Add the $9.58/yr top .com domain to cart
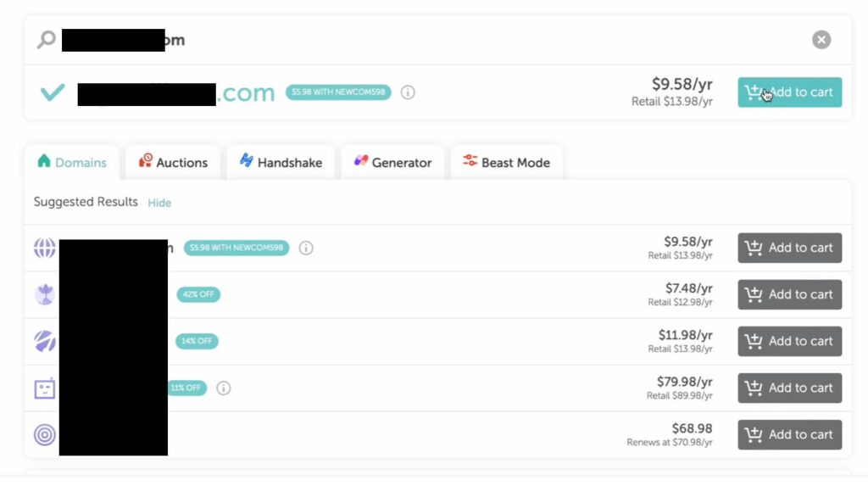Screen dimensions: 868x486 click(x=789, y=92)
